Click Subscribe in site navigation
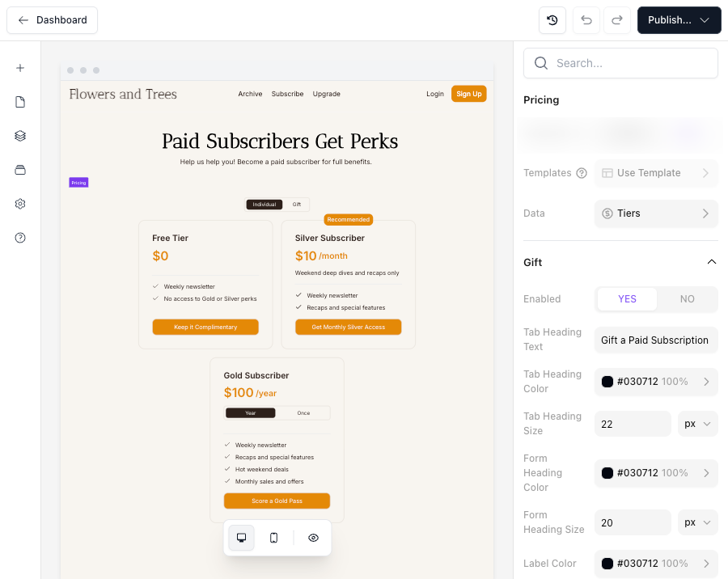 [287, 94]
